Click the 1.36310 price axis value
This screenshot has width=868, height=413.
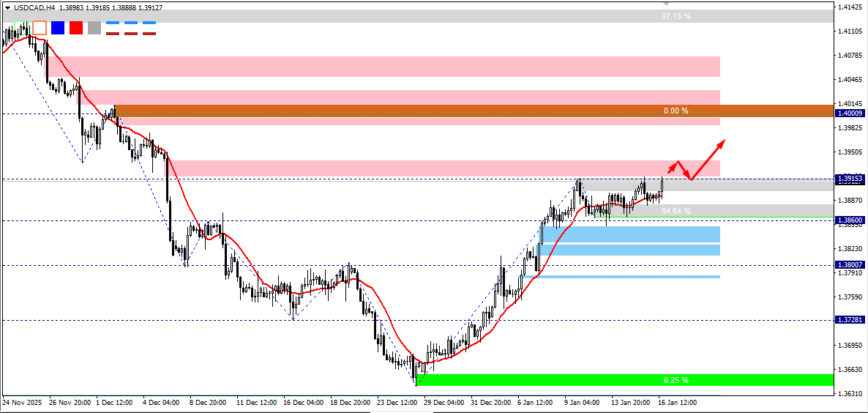pos(851,393)
